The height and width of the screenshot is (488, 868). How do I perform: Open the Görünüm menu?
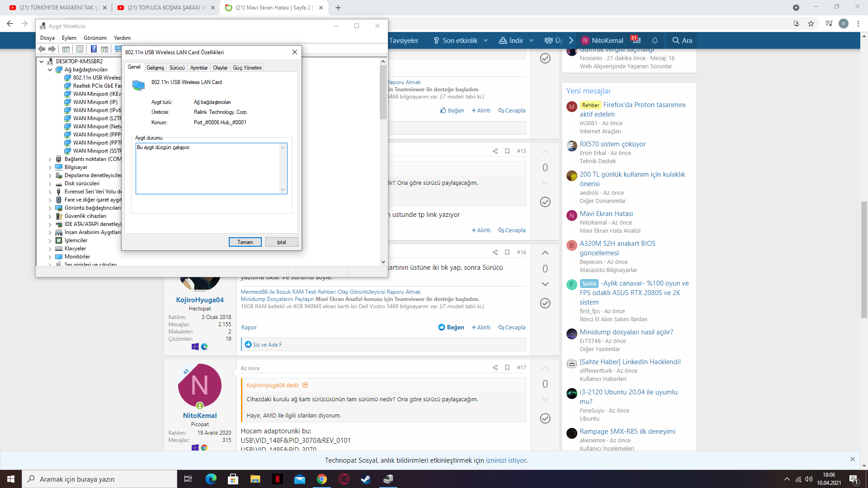[x=95, y=38]
